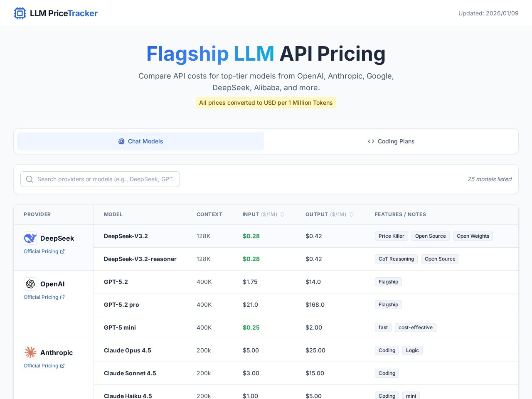Click the $3.00 input price
Screen dimensions: 532x399
click(x=251, y=373)
